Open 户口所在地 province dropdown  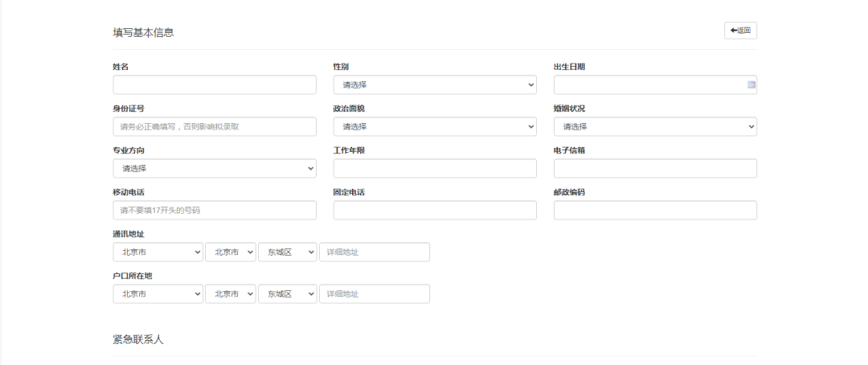(158, 294)
